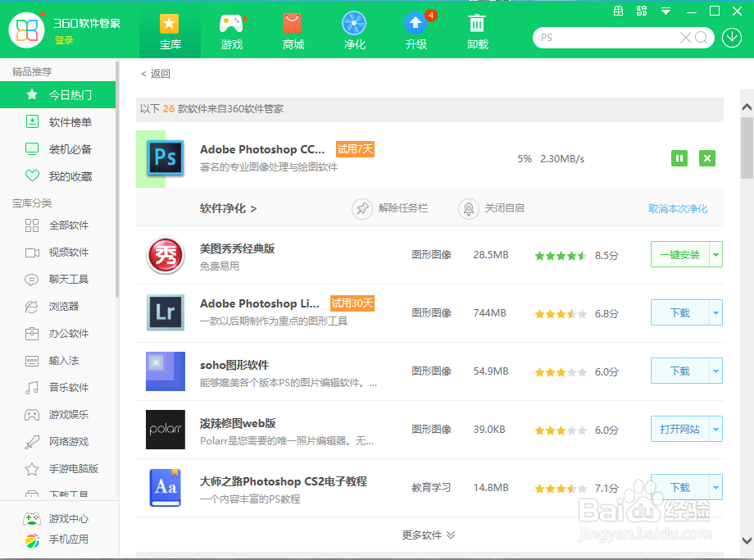Click the 美图秀秀 app icon
The width and height of the screenshot is (754, 560).
click(x=166, y=255)
